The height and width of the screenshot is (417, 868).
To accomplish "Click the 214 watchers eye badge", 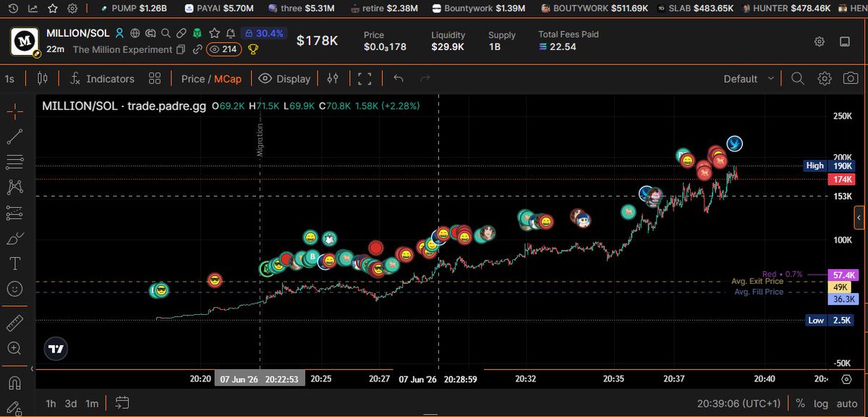I will pos(224,49).
